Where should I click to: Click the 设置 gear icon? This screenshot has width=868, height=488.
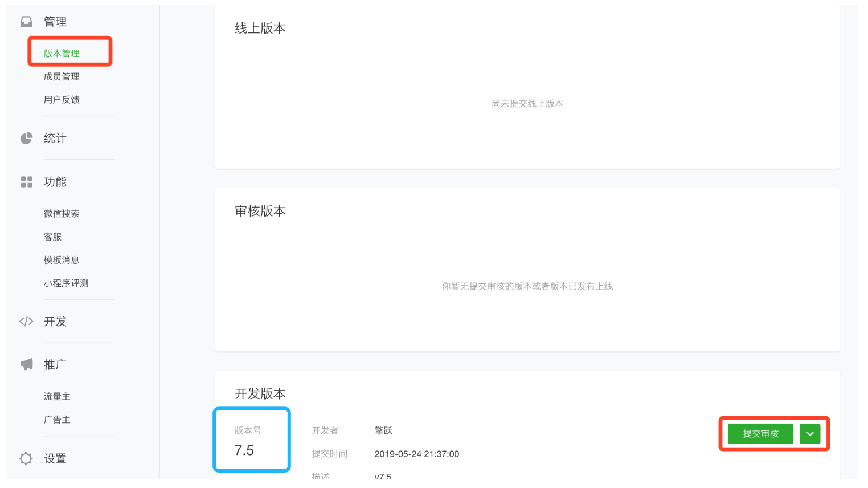(x=26, y=458)
